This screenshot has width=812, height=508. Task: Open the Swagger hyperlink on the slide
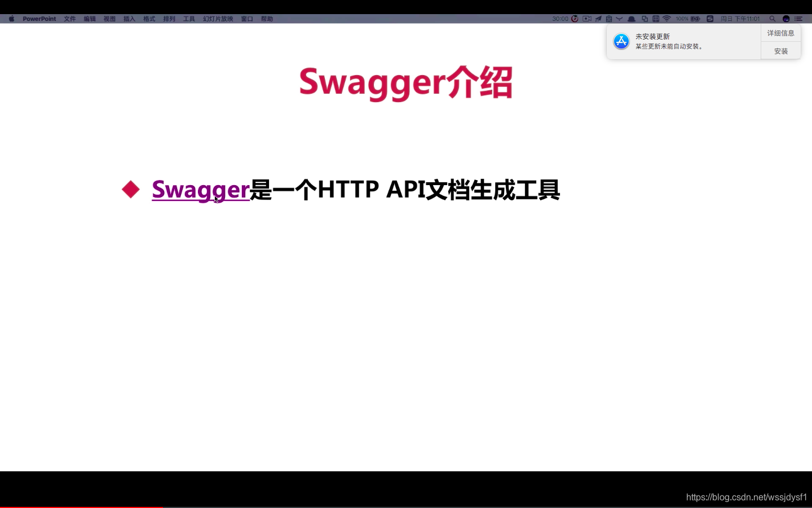click(201, 190)
